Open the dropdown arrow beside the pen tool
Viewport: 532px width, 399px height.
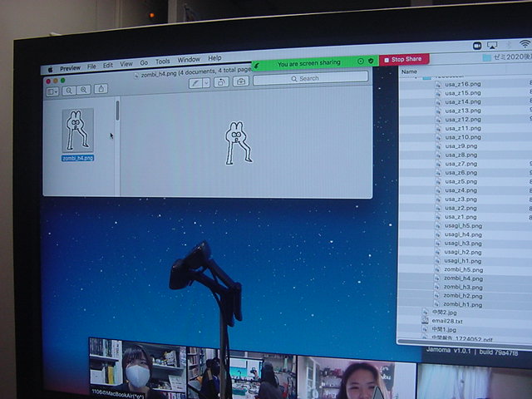coord(206,82)
